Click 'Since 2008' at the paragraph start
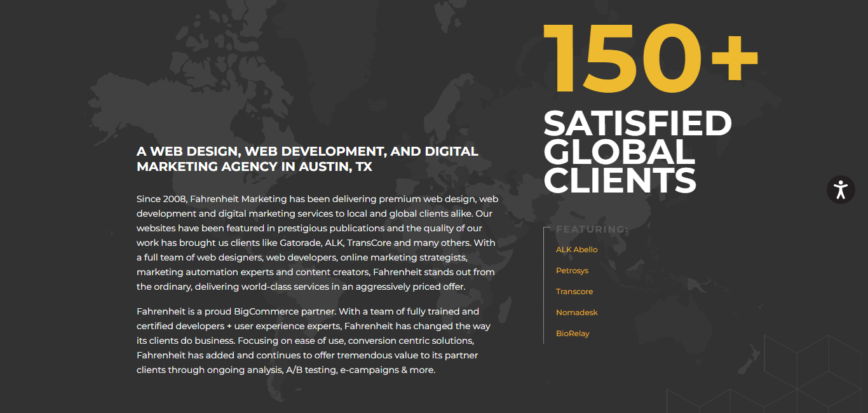 coord(161,199)
